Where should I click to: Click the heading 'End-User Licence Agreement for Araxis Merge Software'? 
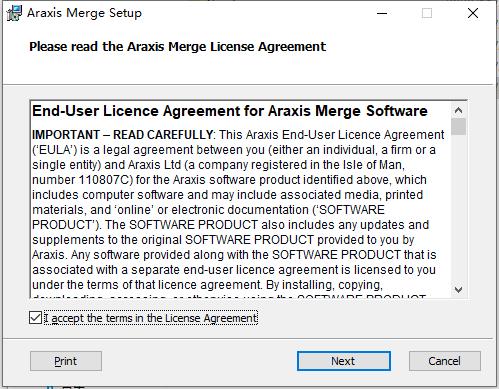pyautogui.click(x=230, y=111)
